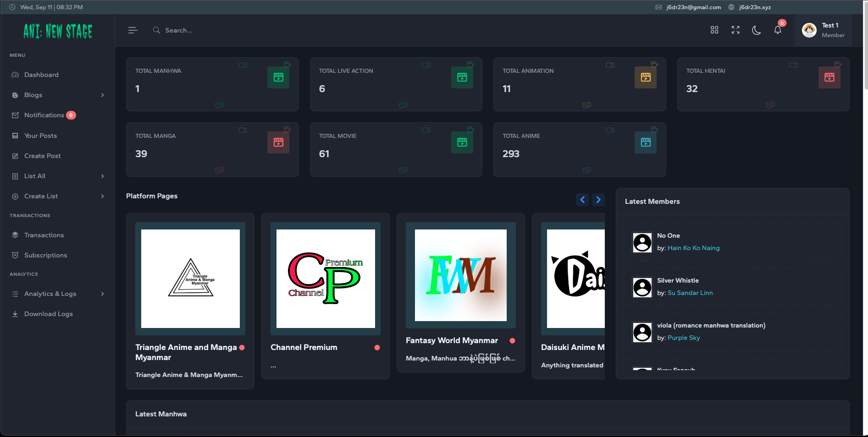The image size is (868, 437).
Task: Click the email envelope icon in top bar
Action: click(658, 7)
